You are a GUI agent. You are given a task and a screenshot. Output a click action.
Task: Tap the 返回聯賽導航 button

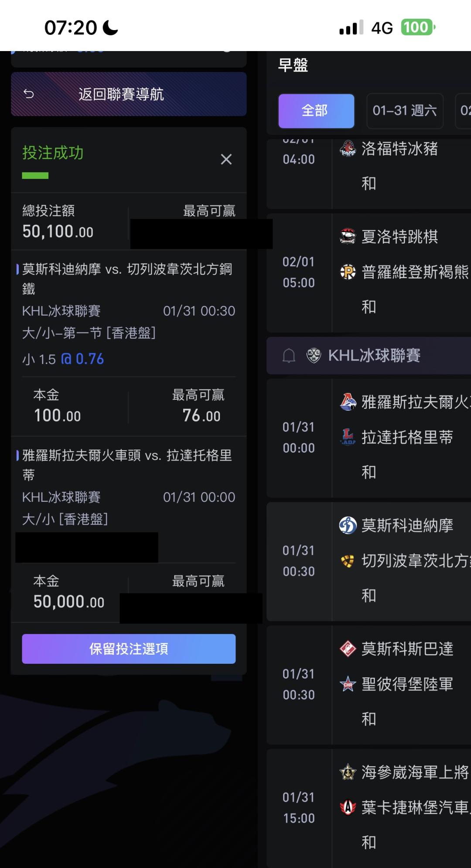point(129,94)
